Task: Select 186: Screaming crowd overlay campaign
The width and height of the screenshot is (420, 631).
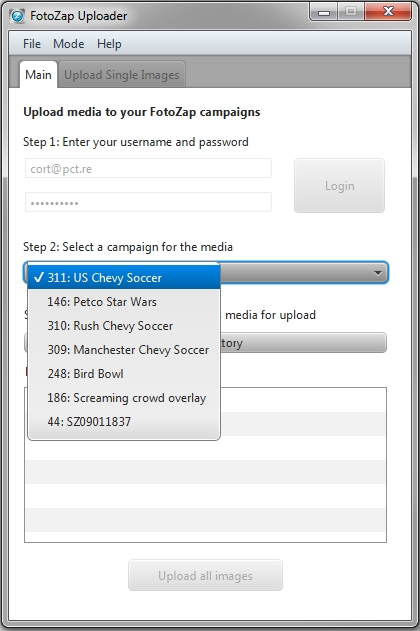Action: [124, 398]
